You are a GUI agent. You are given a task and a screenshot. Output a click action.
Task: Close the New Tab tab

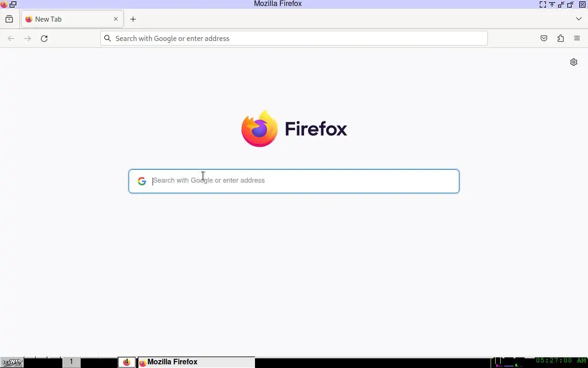(x=116, y=19)
